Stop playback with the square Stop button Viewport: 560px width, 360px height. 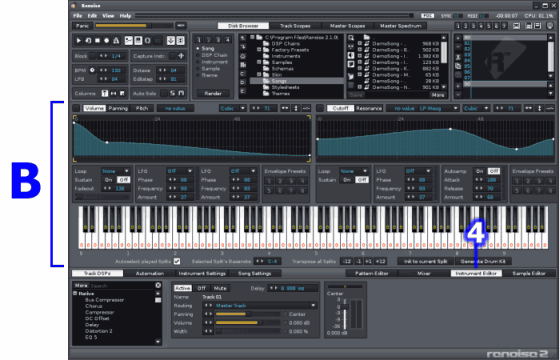click(x=97, y=40)
